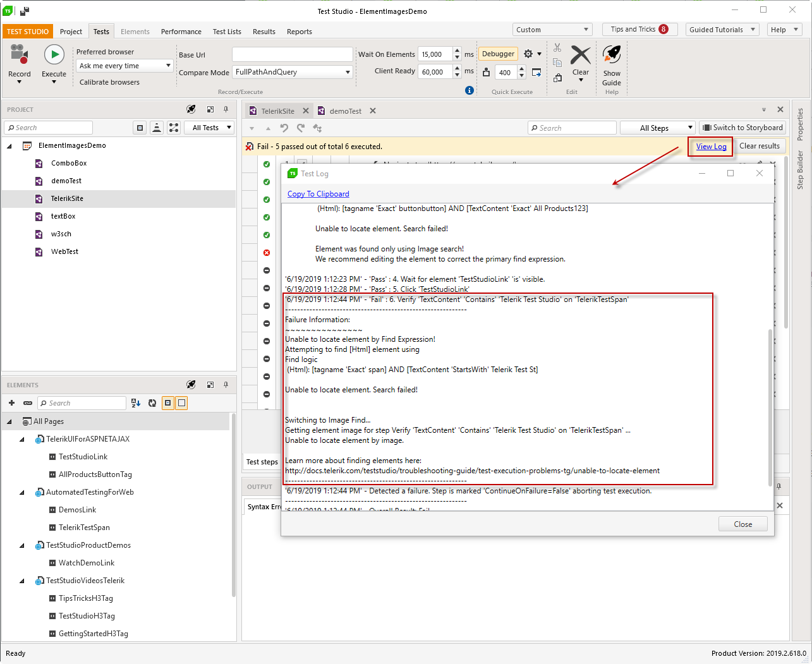Collapse the TelerikUIForASPNETAJAX page node
The height and width of the screenshot is (664, 812).
tap(21, 439)
